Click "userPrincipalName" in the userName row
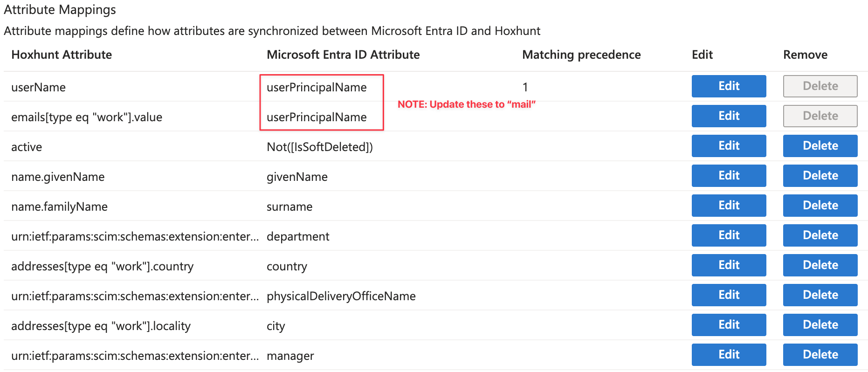Image resolution: width=868 pixels, height=372 pixels. (317, 87)
